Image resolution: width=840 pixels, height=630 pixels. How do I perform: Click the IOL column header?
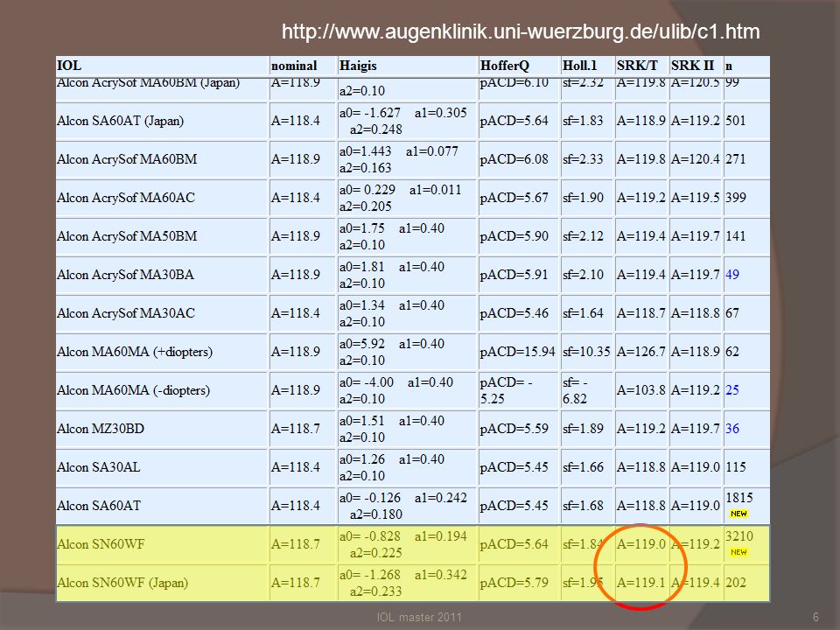coord(69,66)
